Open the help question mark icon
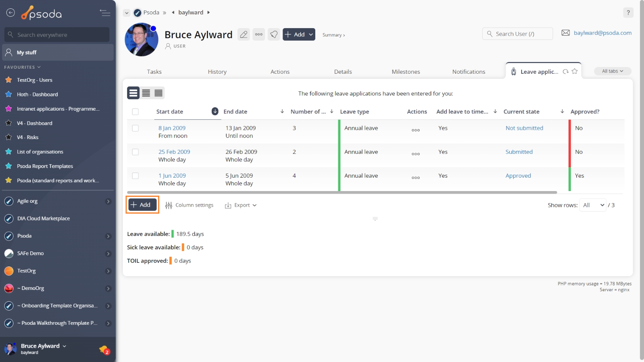Screen dimensions: 644x362 pos(628,13)
